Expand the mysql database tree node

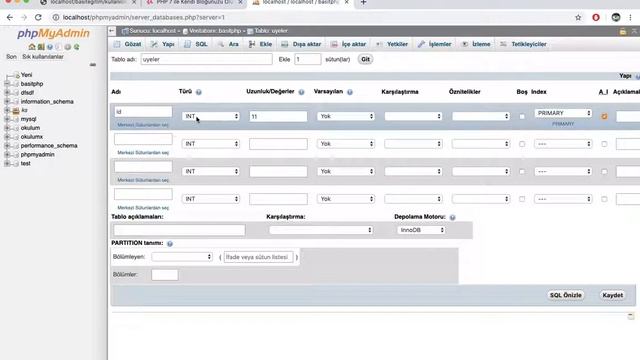pyautogui.click(x=7, y=119)
